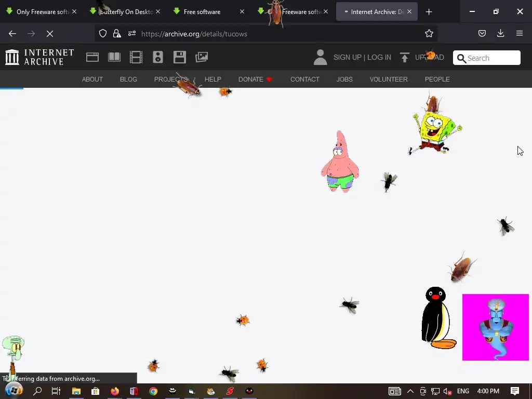Open Task View on the taskbar
The height and width of the screenshot is (399, 532).
coord(56,391)
